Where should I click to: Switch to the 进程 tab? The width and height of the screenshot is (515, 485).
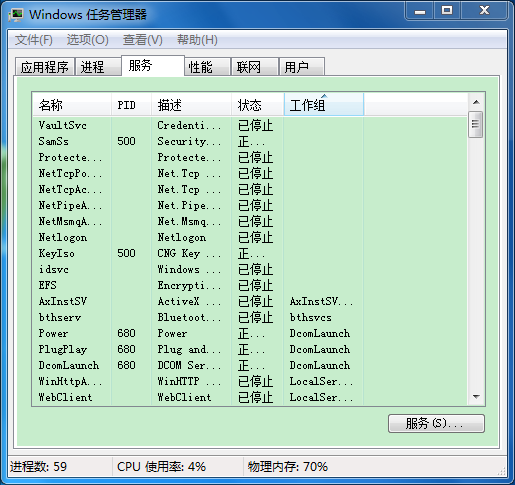point(98,67)
